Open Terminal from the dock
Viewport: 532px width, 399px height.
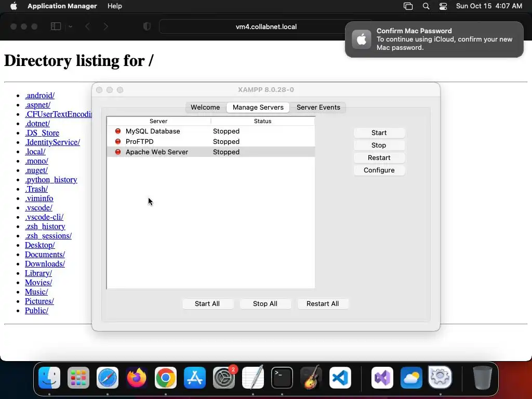point(282,378)
